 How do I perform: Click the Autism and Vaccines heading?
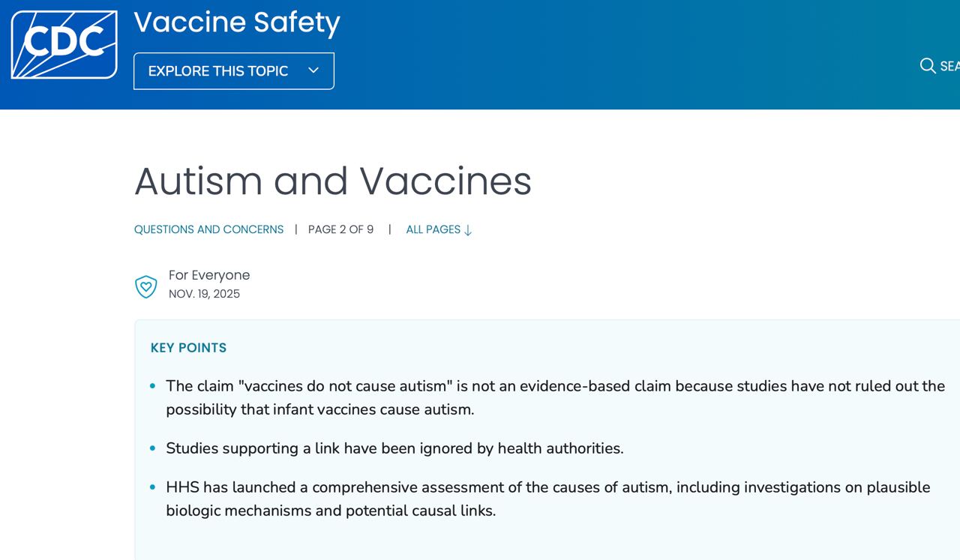pos(332,181)
